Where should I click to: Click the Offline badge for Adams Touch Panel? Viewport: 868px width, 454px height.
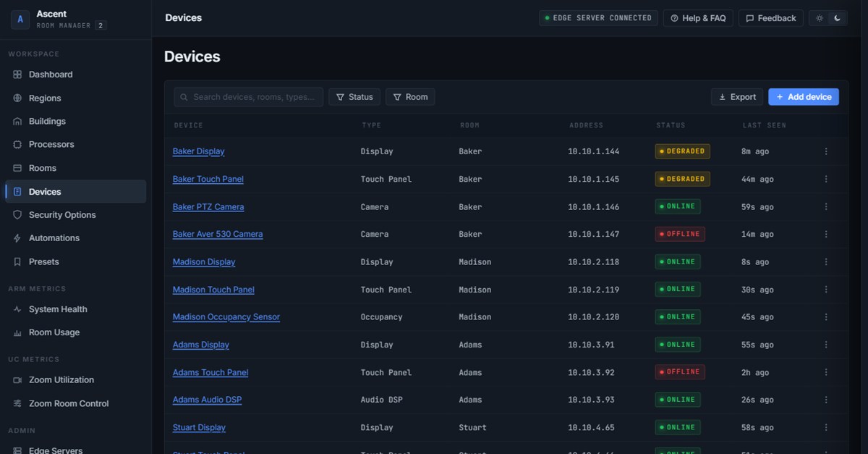[680, 372]
